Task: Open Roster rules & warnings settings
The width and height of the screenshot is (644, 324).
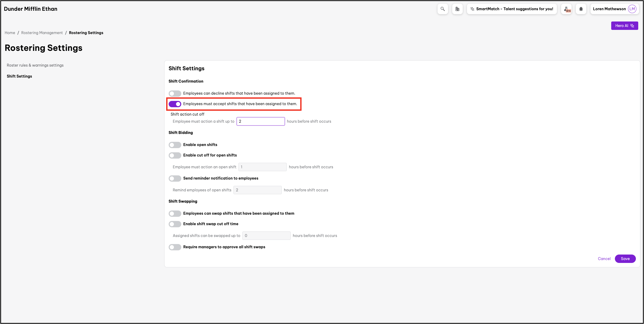Action: [35, 65]
